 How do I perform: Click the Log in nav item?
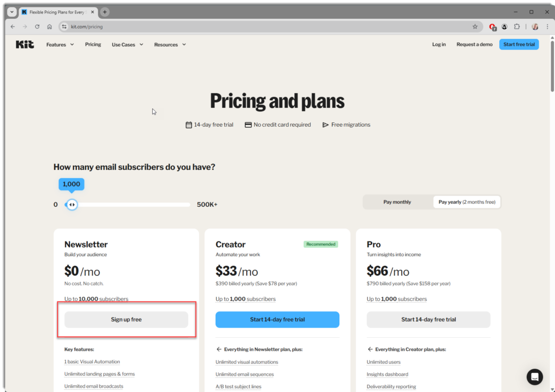click(438, 44)
